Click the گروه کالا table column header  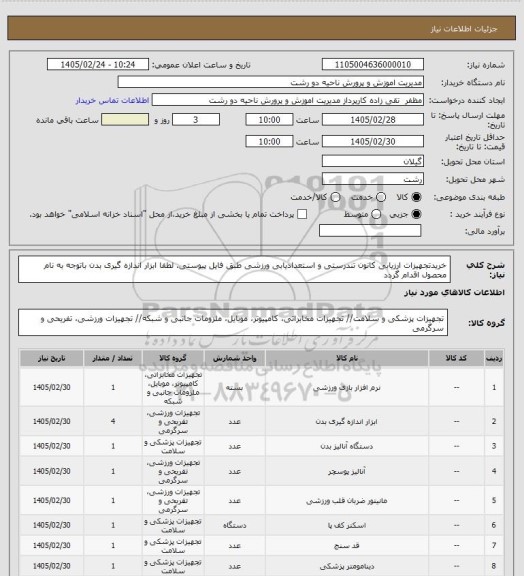click(173, 359)
